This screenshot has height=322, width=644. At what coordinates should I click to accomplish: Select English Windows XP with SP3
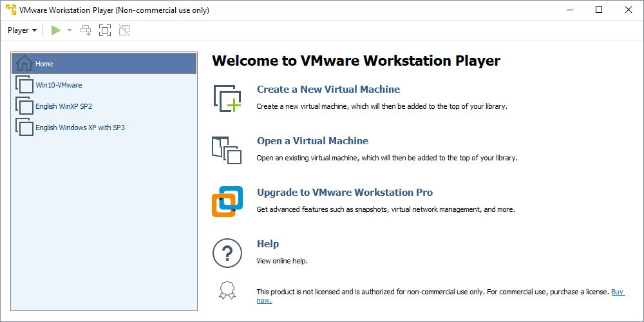104,128
